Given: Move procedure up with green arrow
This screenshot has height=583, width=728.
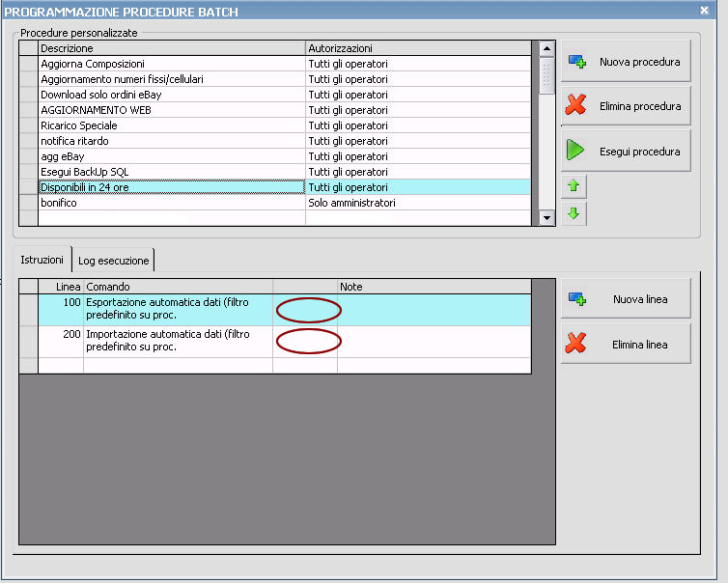Looking at the screenshot, I should [574, 186].
